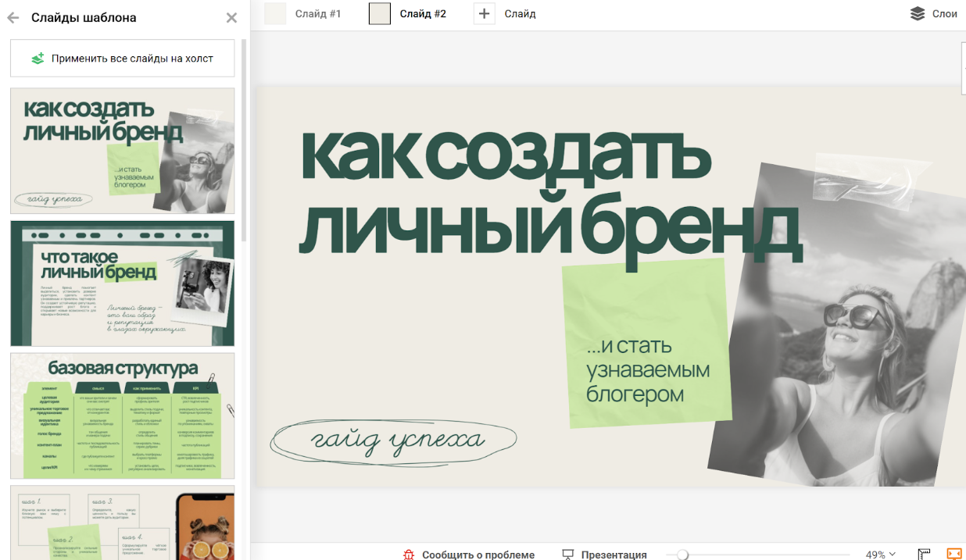
Task: Toggle the rulers icon
Action: point(925,555)
